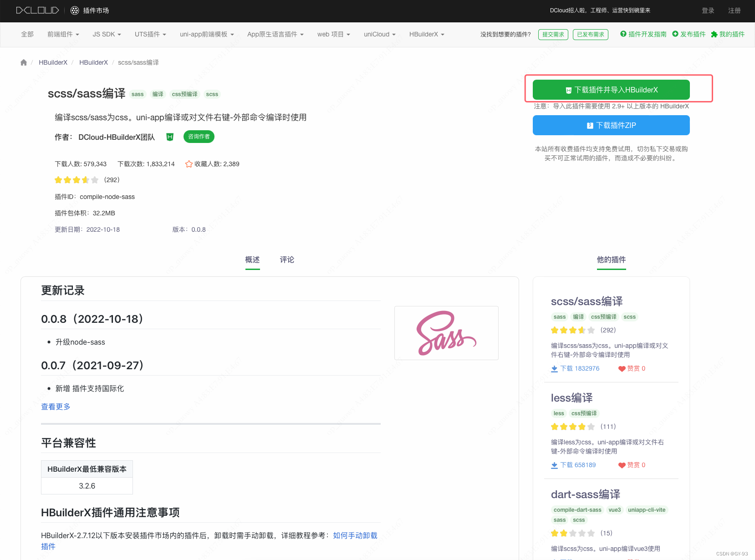Click 注册 in the top bar
755x560 pixels.
(x=735, y=10)
